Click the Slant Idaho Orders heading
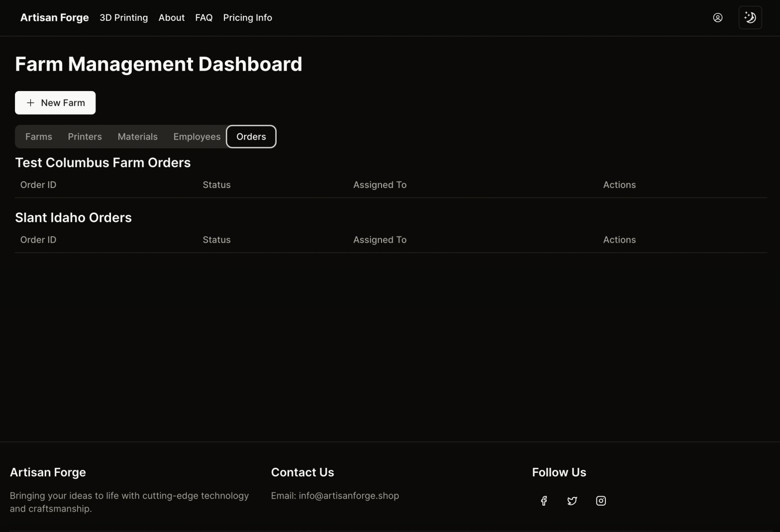This screenshot has width=780, height=532. [x=74, y=217]
